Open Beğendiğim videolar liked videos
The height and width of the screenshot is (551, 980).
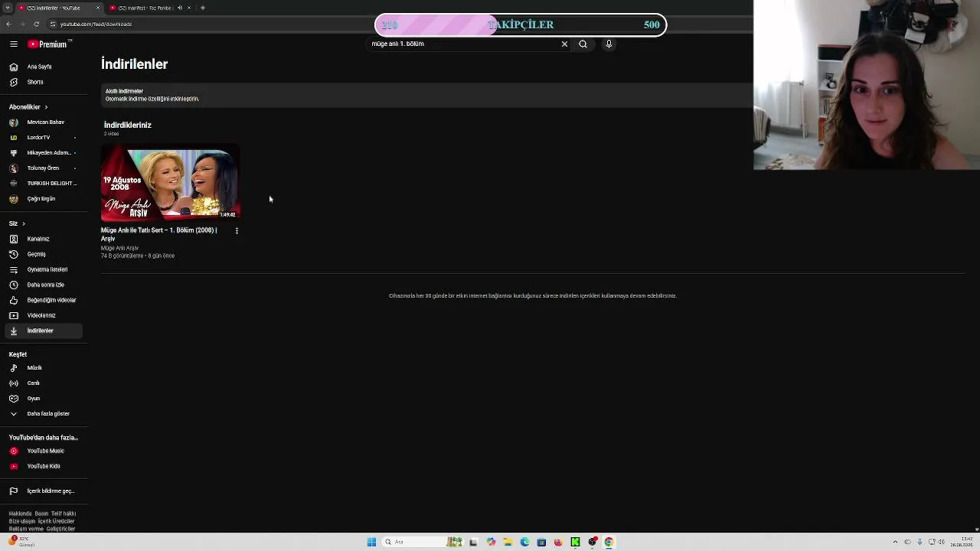(x=44, y=300)
